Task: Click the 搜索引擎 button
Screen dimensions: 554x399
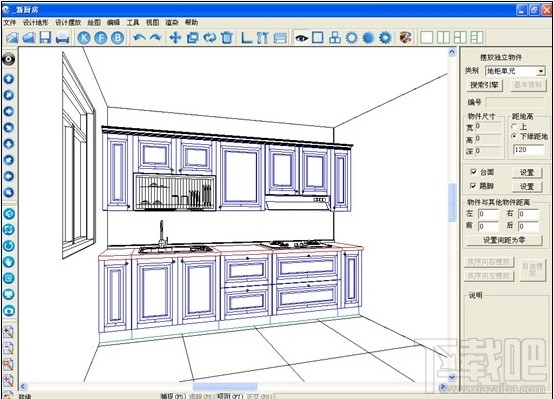Action: pyautogui.click(x=484, y=85)
